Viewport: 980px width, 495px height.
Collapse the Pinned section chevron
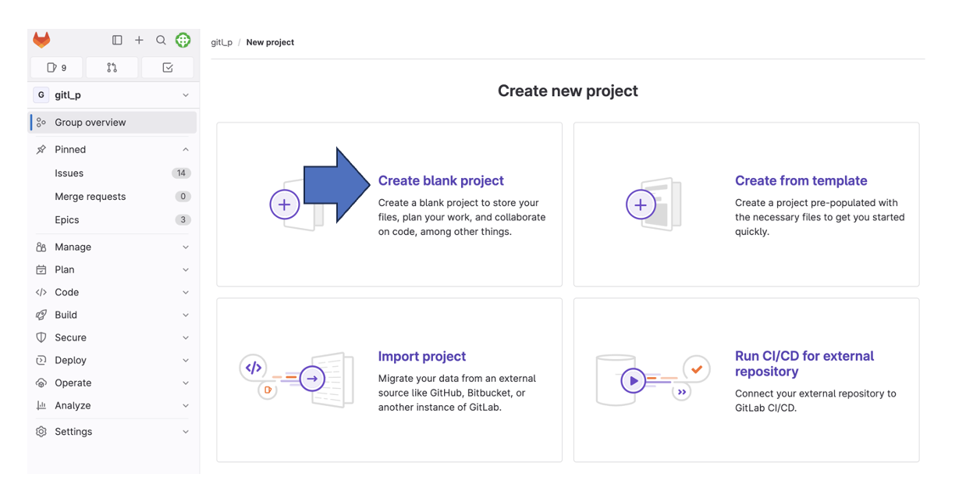[x=186, y=149]
